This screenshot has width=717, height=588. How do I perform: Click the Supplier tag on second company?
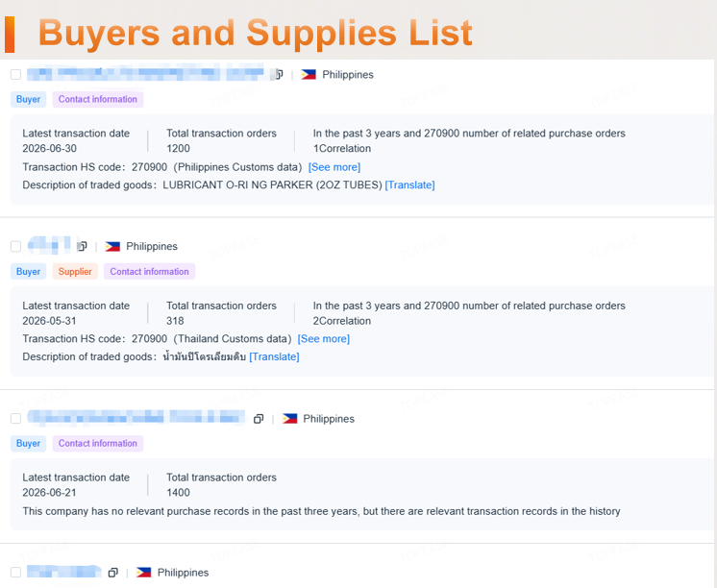(x=75, y=272)
